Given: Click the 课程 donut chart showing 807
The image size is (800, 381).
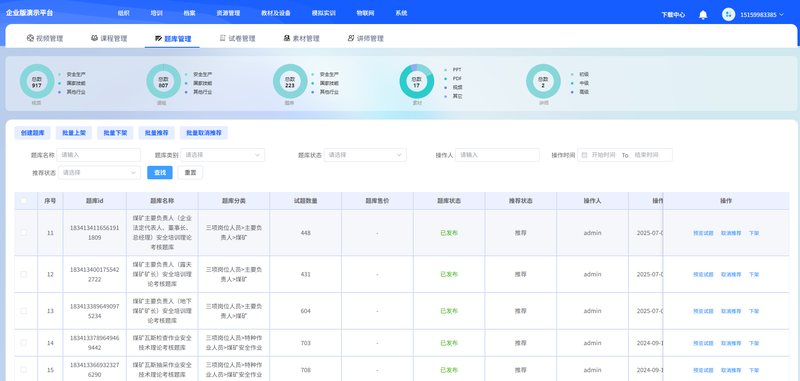Looking at the screenshot, I should (163, 82).
